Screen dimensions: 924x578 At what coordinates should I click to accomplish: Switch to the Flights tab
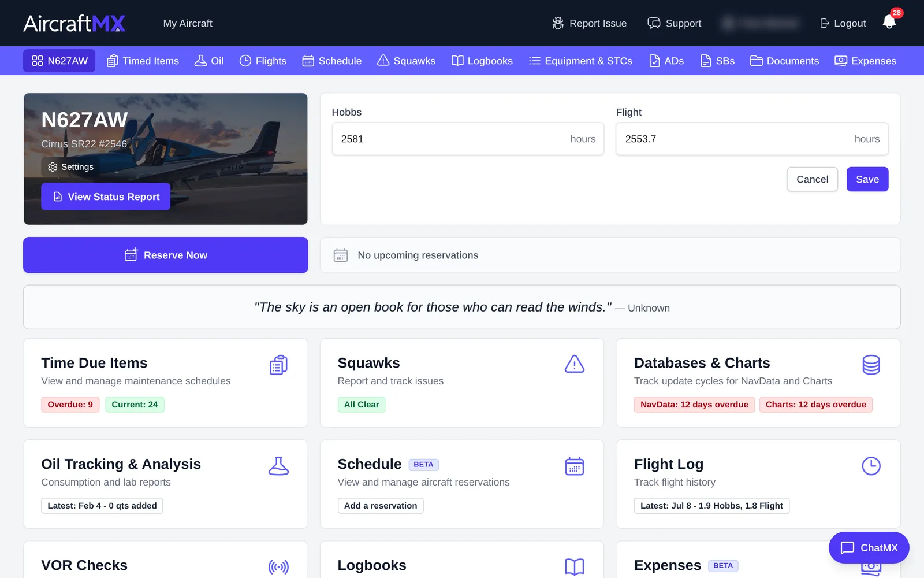[263, 61]
